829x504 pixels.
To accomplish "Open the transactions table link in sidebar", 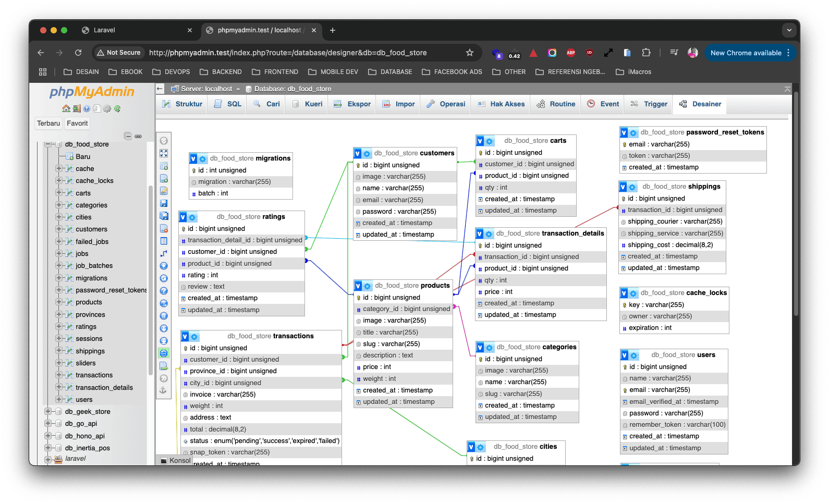I will pos(94,375).
